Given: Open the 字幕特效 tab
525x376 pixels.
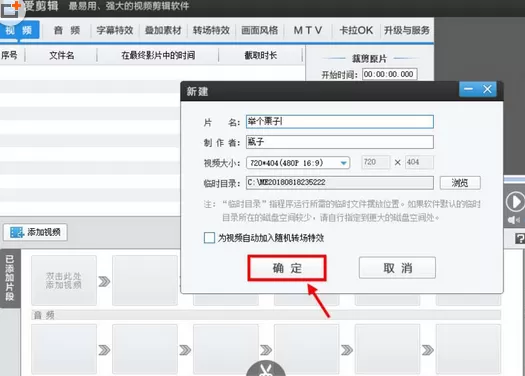Looking at the screenshot, I should click(x=115, y=30).
